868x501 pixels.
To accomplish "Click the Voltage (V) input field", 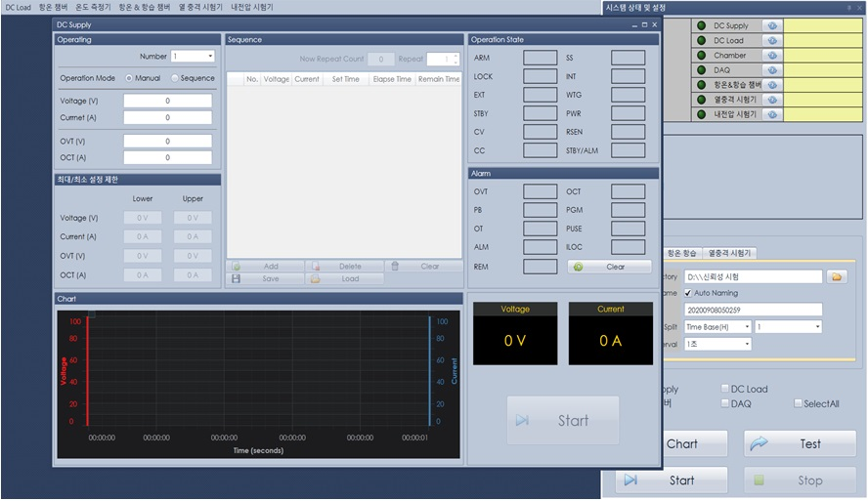I will [x=167, y=101].
